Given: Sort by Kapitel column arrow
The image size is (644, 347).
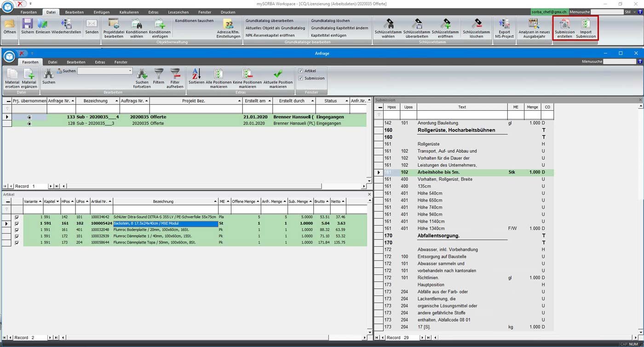Looking at the screenshot, I should click(58, 201).
